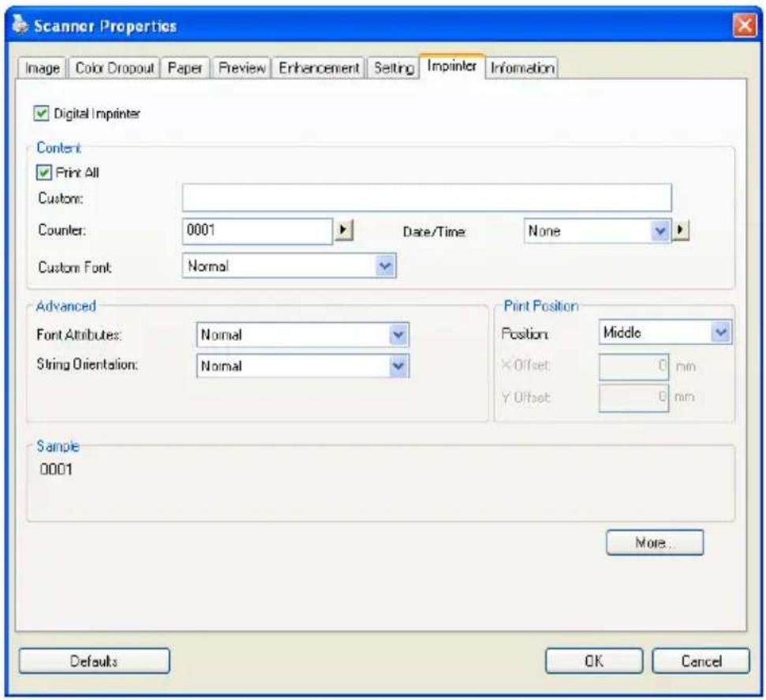The width and height of the screenshot is (766, 700).
Task: Open the Font Attributes dropdown
Action: click(x=303, y=335)
